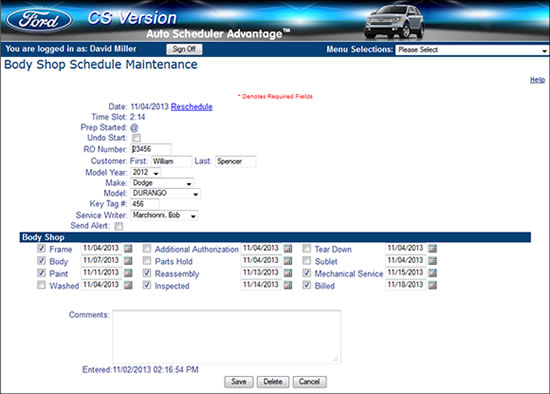Image resolution: width=550 pixels, height=394 pixels.
Task: Click the Paint date field 11/11/2013
Action: tap(101, 273)
